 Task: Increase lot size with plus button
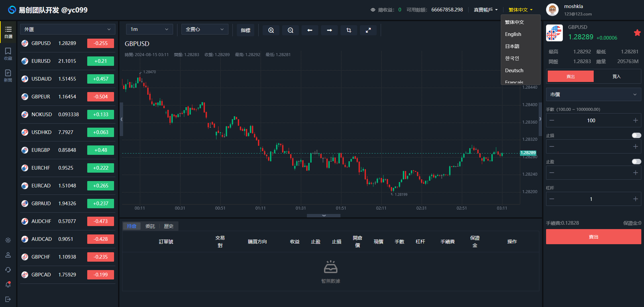[635, 120]
